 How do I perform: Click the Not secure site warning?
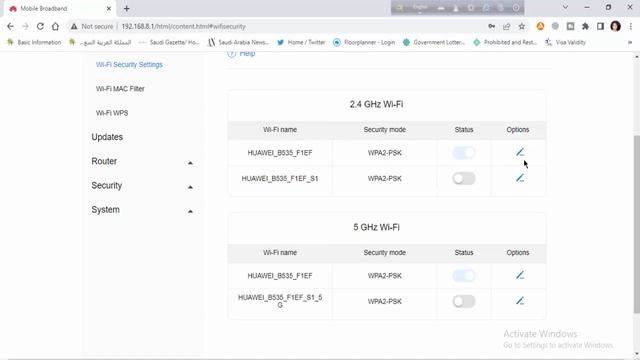point(92,26)
